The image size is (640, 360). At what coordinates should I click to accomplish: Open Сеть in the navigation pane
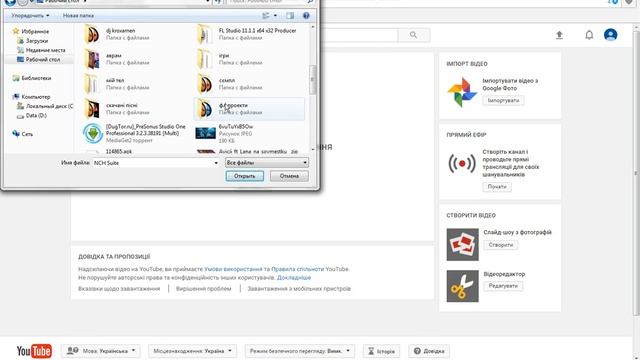[27, 134]
